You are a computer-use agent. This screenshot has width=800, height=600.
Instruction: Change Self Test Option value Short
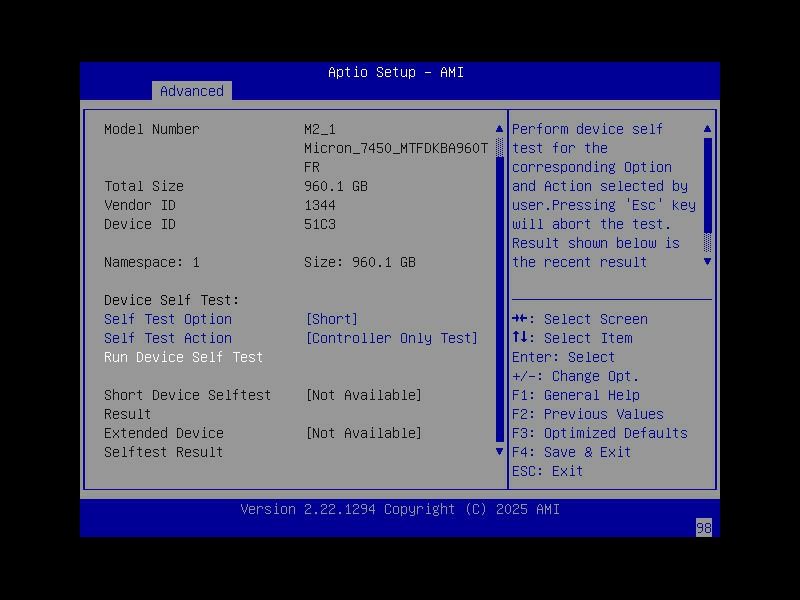click(332, 319)
